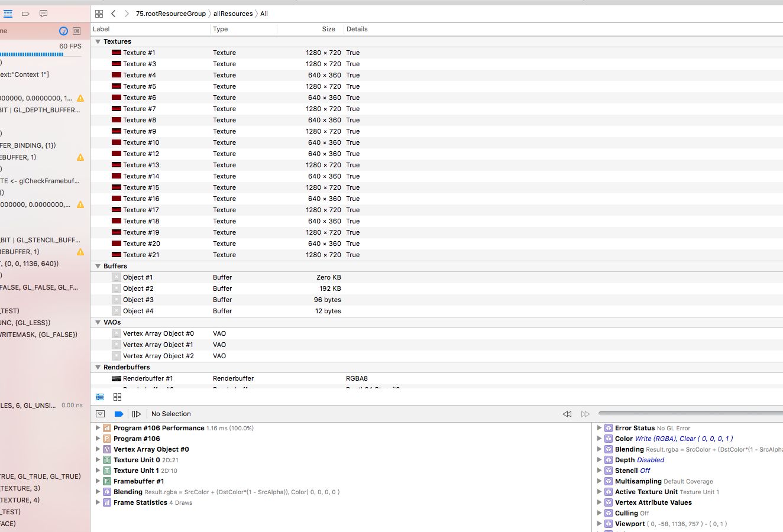Image resolution: width=783 pixels, height=532 pixels.
Task: Step to previous draw call with rewind arrows
Action: 567,414
